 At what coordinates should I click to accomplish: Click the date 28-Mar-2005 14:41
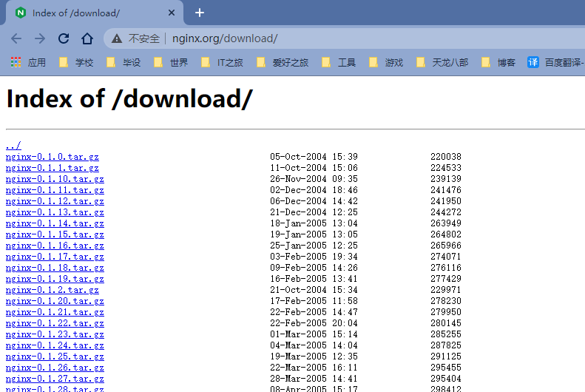(x=314, y=379)
